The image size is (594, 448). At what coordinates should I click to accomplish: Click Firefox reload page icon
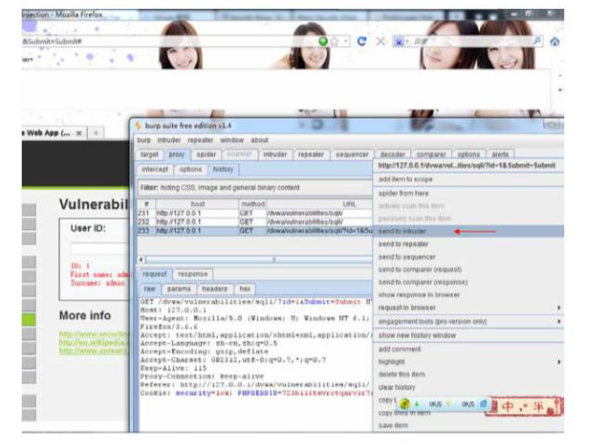point(361,41)
